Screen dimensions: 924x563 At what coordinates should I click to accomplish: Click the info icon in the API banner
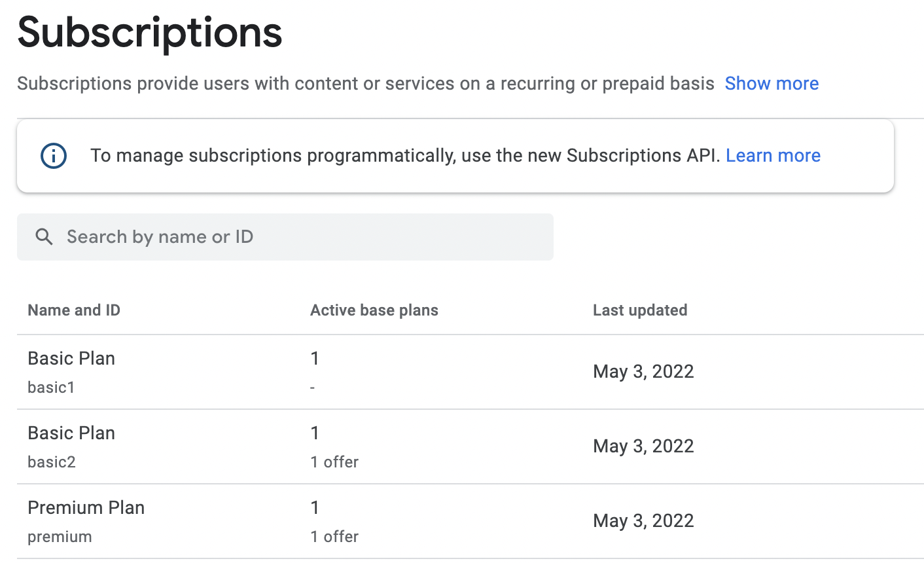pos(54,156)
